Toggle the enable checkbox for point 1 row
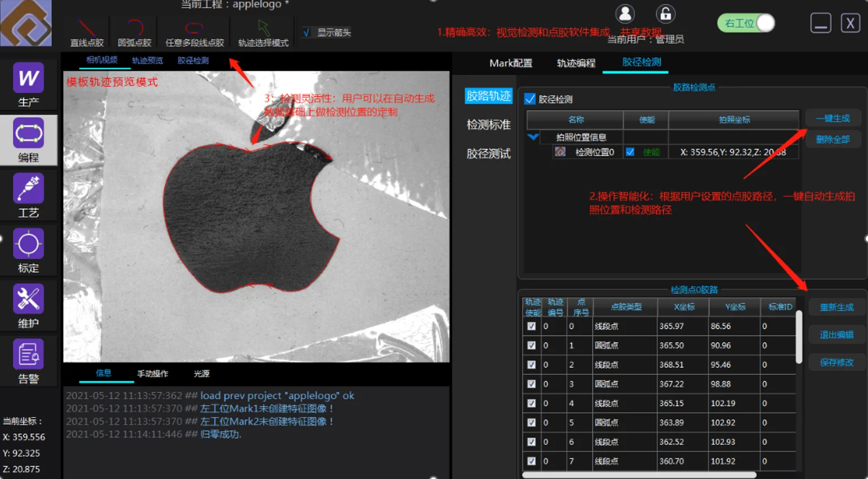 pyautogui.click(x=531, y=345)
